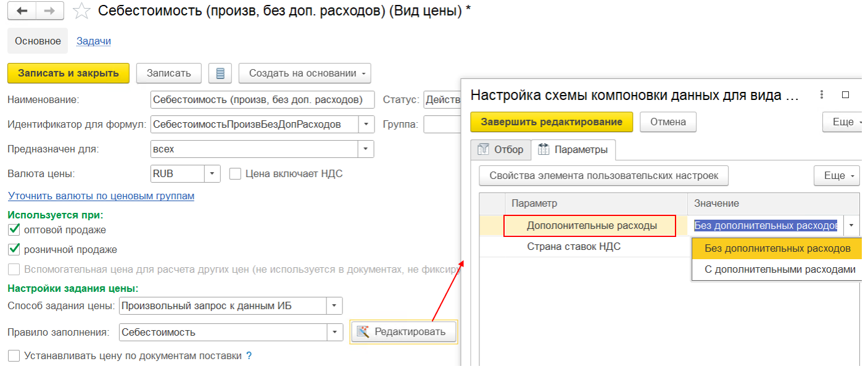The height and width of the screenshot is (369, 868).
Task: Click Завершить редактирование button
Action: pos(551,122)
